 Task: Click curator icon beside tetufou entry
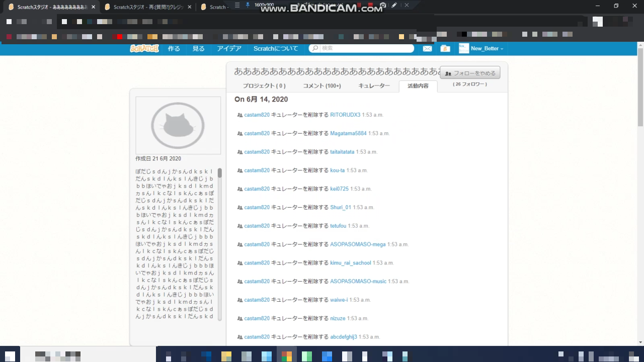click(240, 226)
